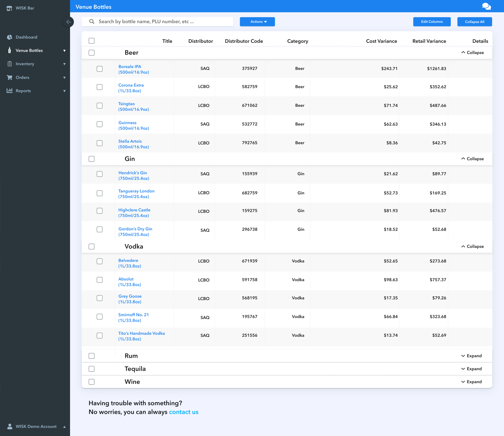Click the WISK Bar venue name

(x=25, y=8)
